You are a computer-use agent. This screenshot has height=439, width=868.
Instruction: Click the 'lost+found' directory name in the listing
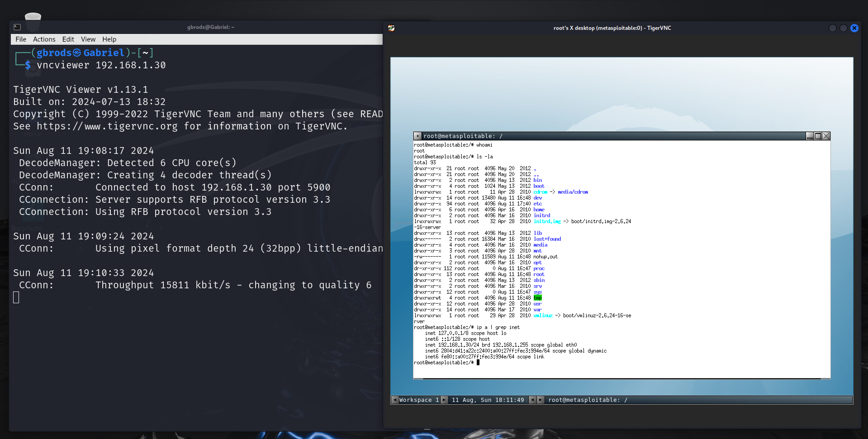tap(547, 239)
